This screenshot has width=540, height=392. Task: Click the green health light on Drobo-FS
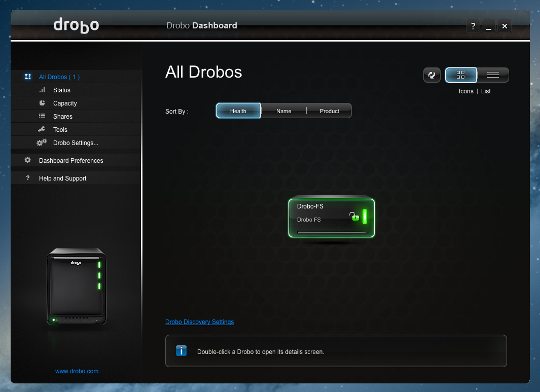pyautogui.click(x=365, y=217)
